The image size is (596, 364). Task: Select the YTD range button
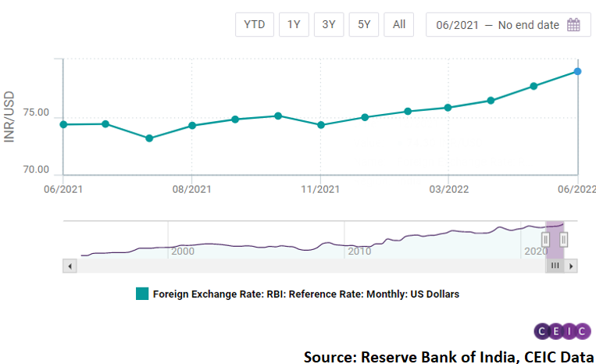pyautogui.click(x=255, y=25)
